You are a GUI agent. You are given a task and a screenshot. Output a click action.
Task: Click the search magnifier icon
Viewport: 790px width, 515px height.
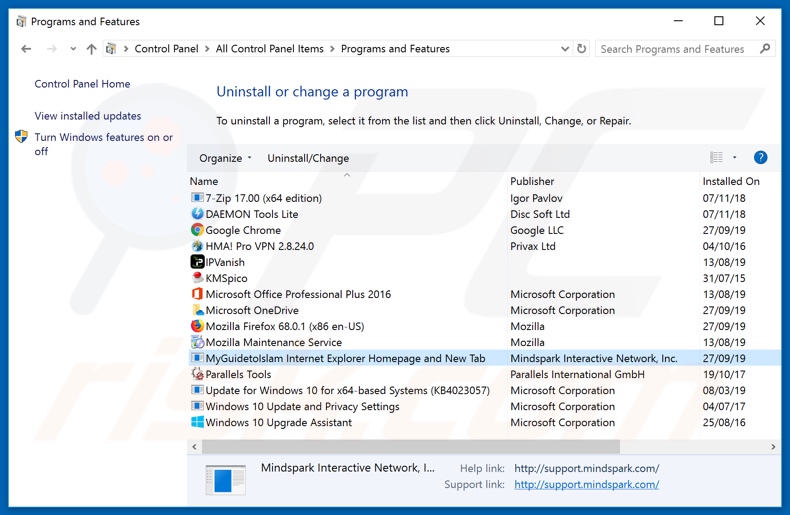coord(765,49)
